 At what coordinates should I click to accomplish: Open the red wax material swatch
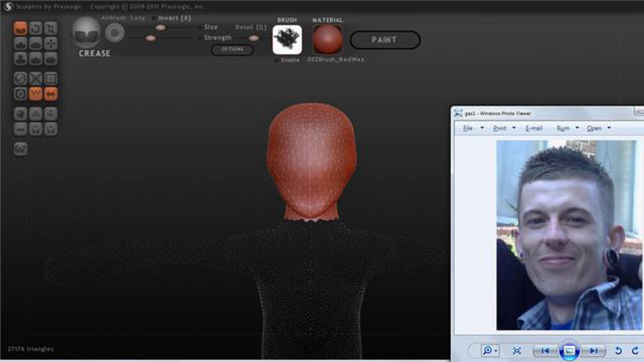click(x=327, y=40)
